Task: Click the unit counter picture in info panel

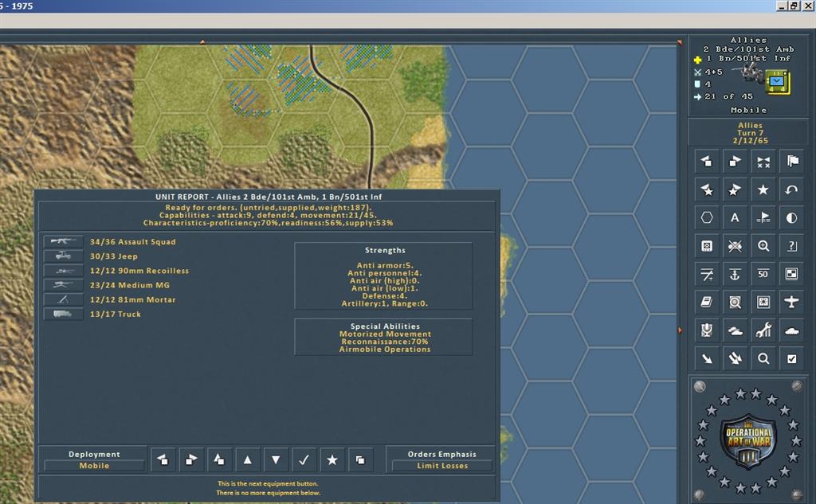Action: click(x=777, y=83)
